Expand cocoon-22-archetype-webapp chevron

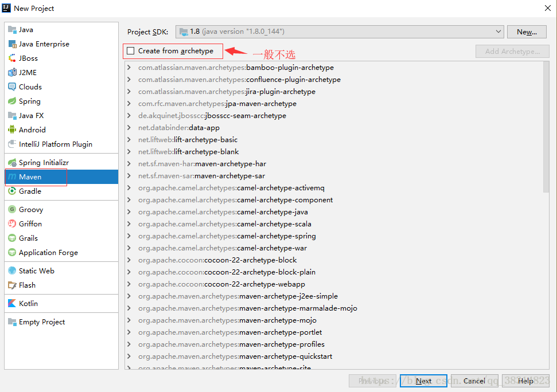click(x=129, y=284)
